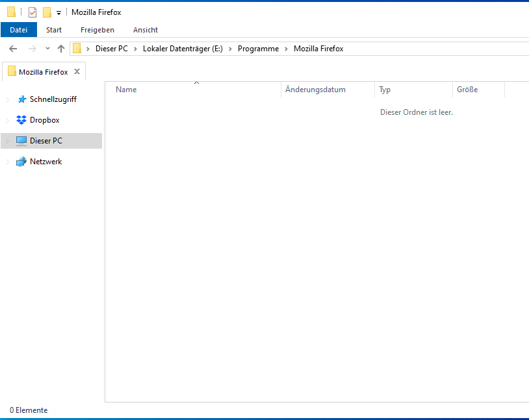Sort by Änderungsdatum column header
The width and height of the screenshot is (529, 420).
328,90
